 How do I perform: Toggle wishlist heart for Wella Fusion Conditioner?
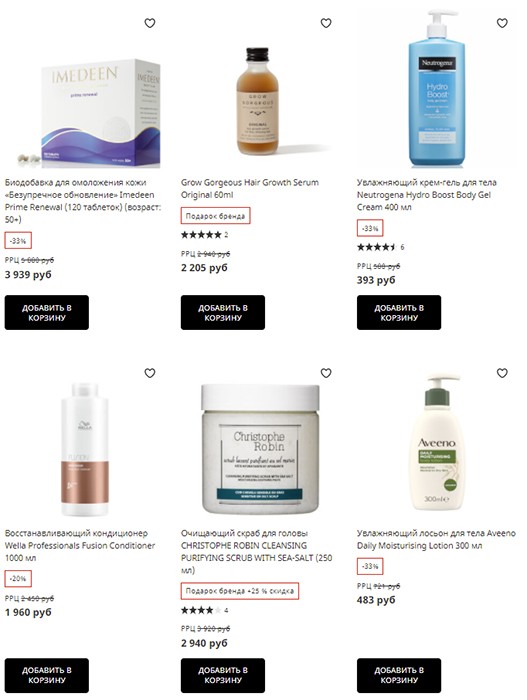150,373
